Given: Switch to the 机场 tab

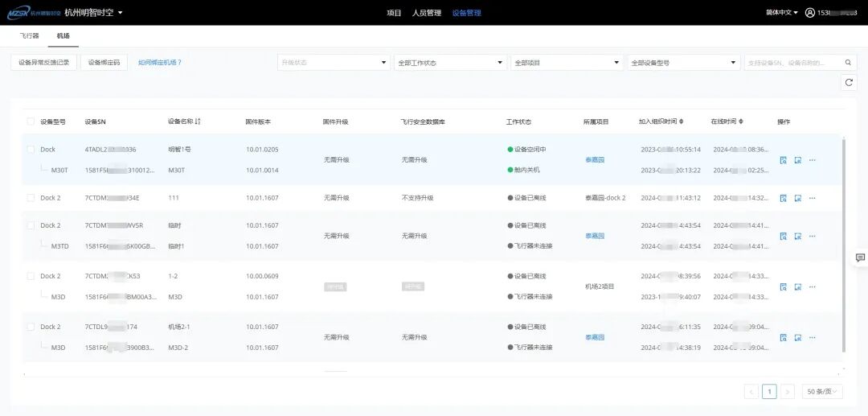Looking at the screenshot, I should [x=63, y=35].
